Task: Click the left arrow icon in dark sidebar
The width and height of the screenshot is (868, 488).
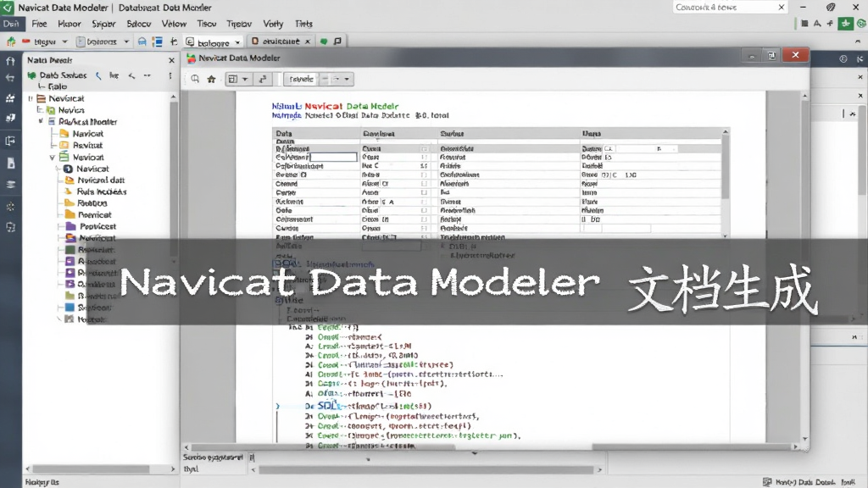Action: (10, 78)
